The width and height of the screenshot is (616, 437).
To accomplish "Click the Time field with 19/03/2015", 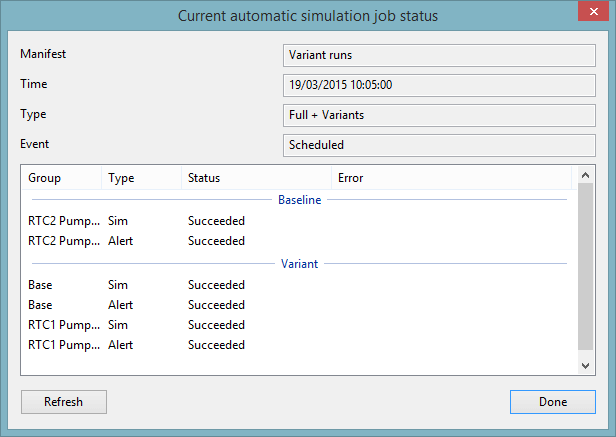I will click(x=439, y=86).
